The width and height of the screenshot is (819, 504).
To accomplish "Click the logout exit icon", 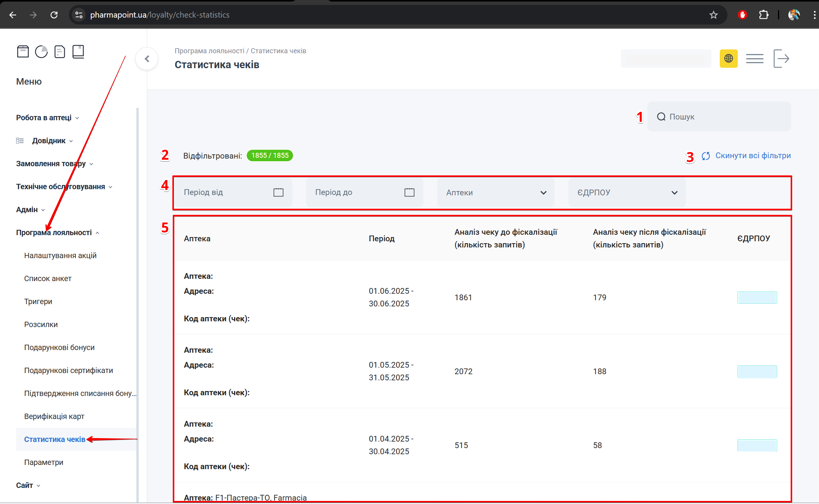I will tap(781, 59).
